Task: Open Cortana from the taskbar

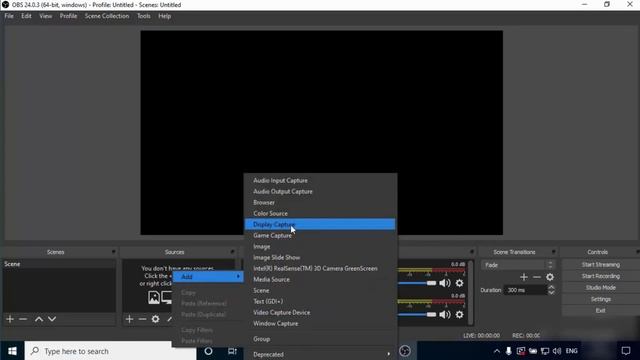Action: pyautogui.click(x=208, y=351)
